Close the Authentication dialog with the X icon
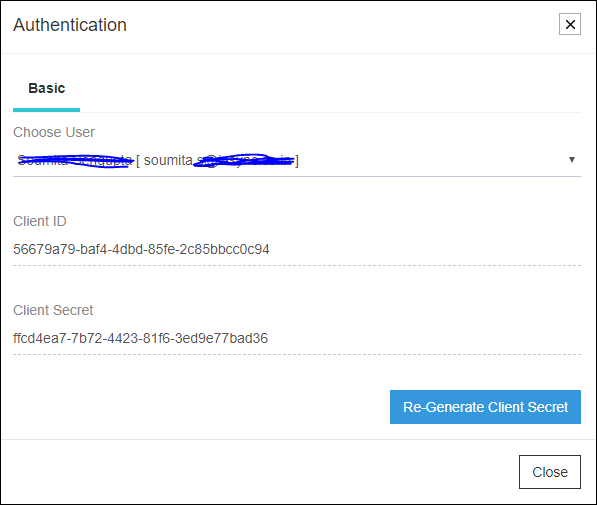 pyautogui.click(x=570, y=24)
